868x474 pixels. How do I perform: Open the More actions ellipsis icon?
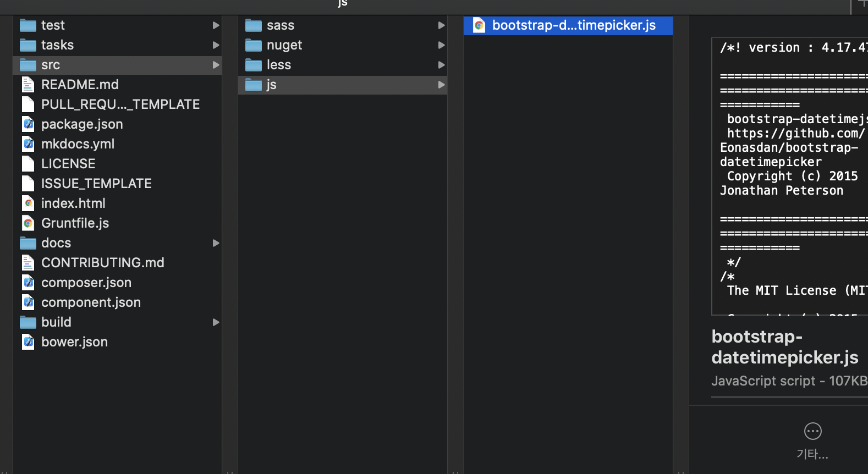pyautogui.click(x=813, y=431)
